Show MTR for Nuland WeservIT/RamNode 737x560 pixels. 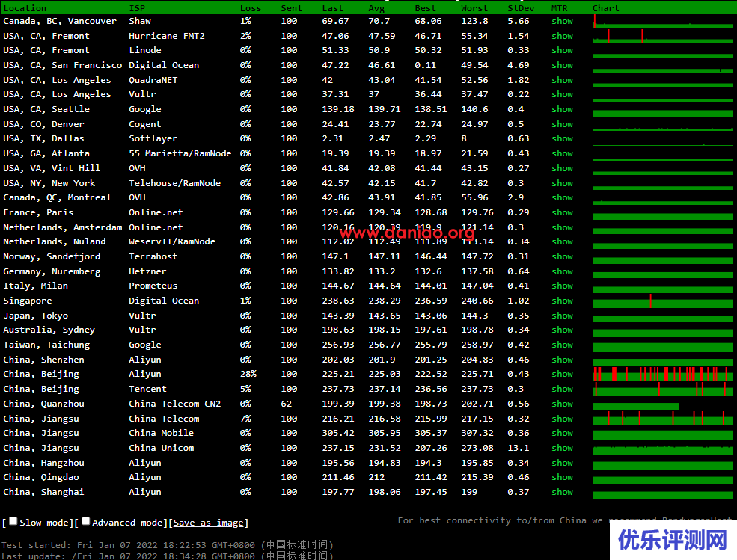(562, 242)
